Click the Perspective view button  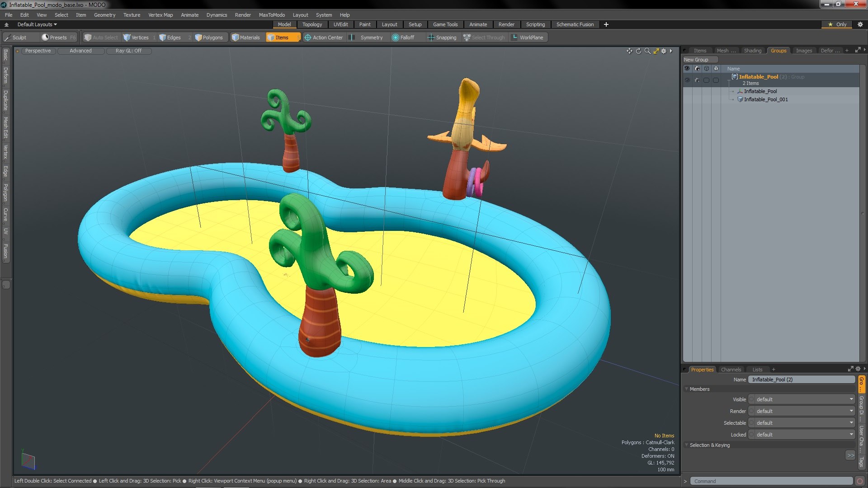[38, 51]
